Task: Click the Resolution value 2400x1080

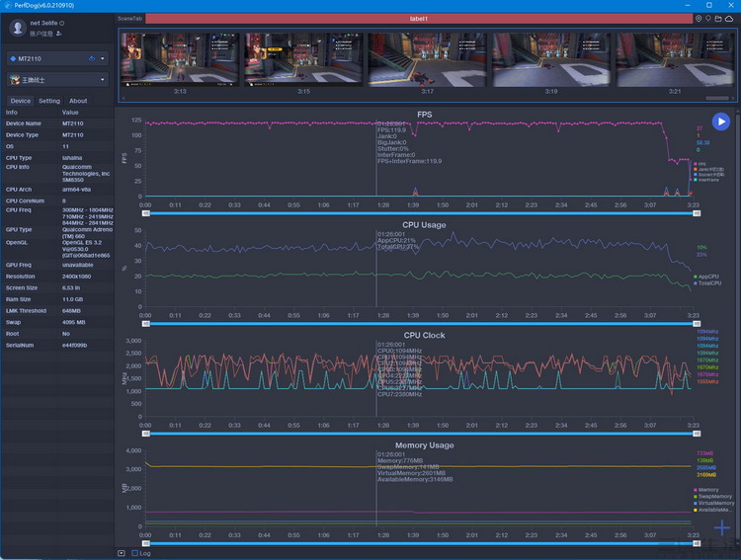Action: point(76,277)
